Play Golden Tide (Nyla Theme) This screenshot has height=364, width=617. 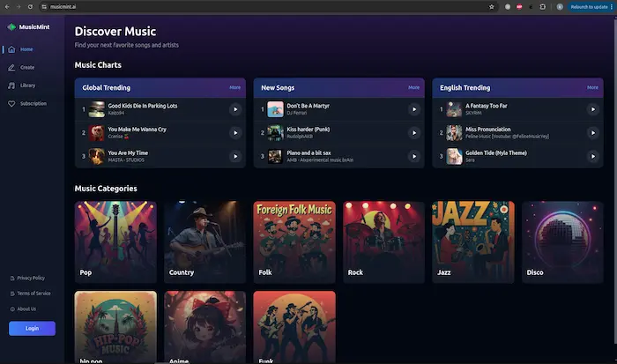(593, 156)
